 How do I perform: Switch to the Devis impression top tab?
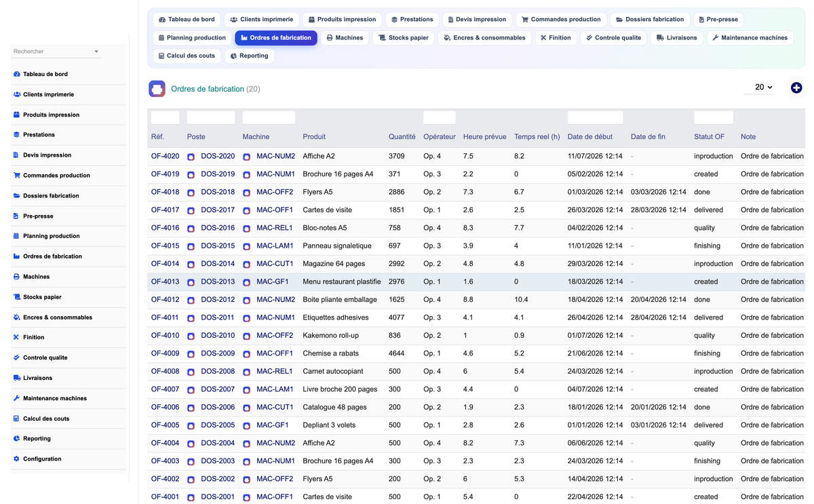pos(477,20)
